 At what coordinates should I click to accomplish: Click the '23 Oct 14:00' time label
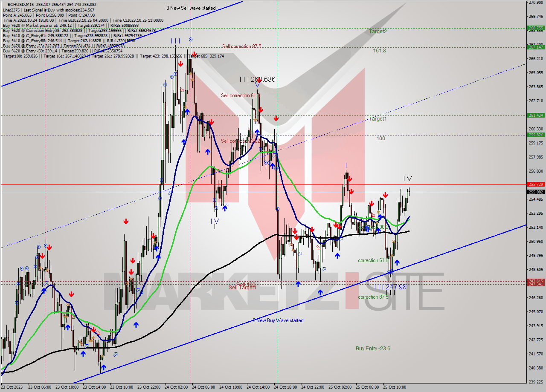pyautogui.click(x=94, y=387)
